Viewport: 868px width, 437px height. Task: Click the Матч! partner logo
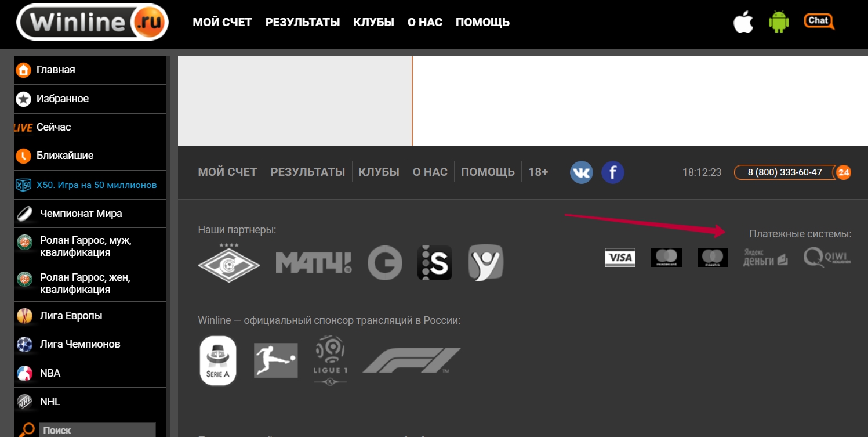pos(313,263)
